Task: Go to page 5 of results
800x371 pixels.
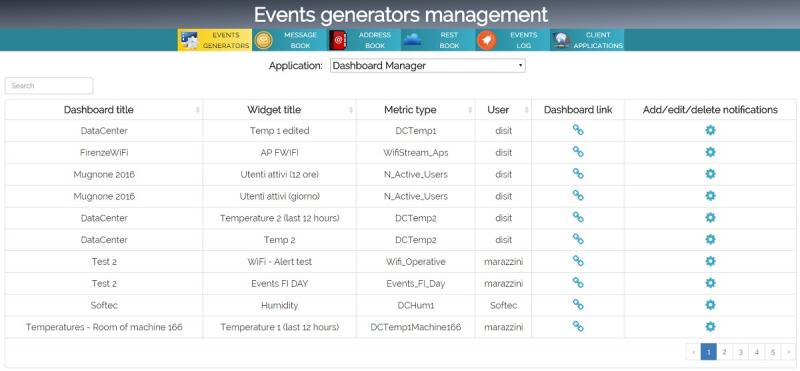Action: [x=773, y=352]
